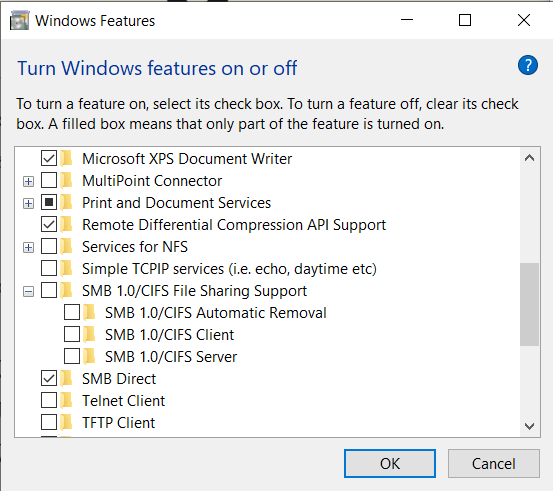Select 'SMB 1.0/CIFS File Sharing Support' label
The height and width of the screenshot is (491, 553).
[x=194, y=291]
